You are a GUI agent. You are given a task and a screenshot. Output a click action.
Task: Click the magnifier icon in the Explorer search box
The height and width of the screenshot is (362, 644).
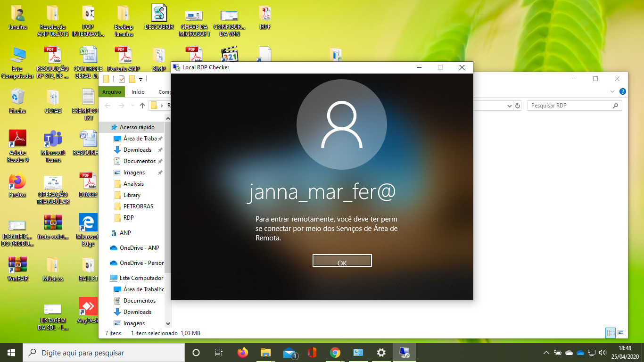tap(615, 106)
